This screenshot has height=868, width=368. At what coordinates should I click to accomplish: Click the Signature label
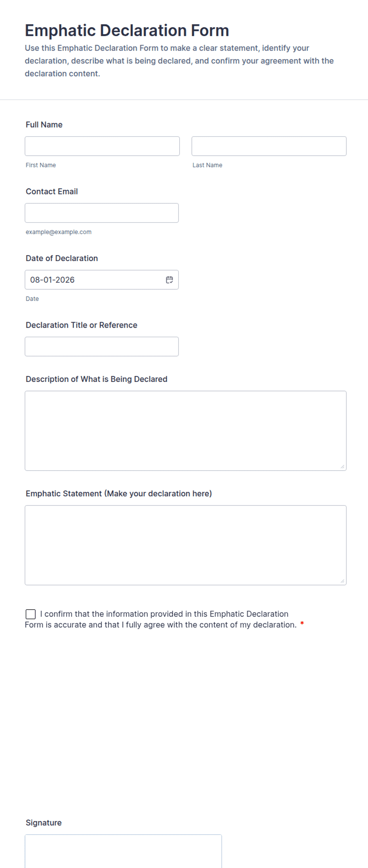44,822
